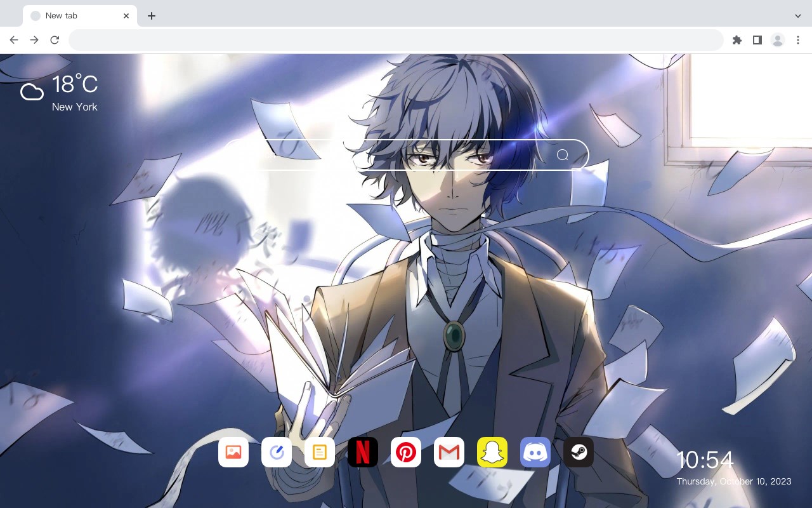Open the browser Extensions puzzle icon
Viewport: 812px width, 508px height.
click(x=737, y=40)
